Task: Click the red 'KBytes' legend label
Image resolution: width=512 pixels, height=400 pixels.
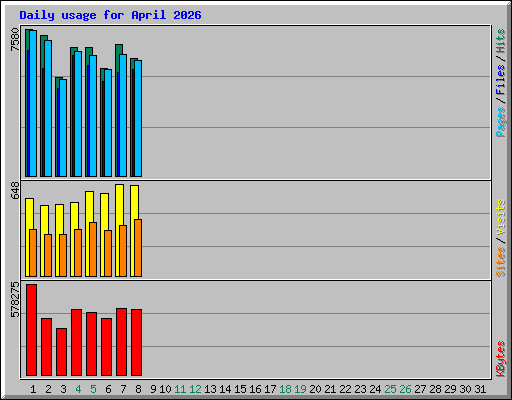Action: pyautogui.click(x=500, y=359)
